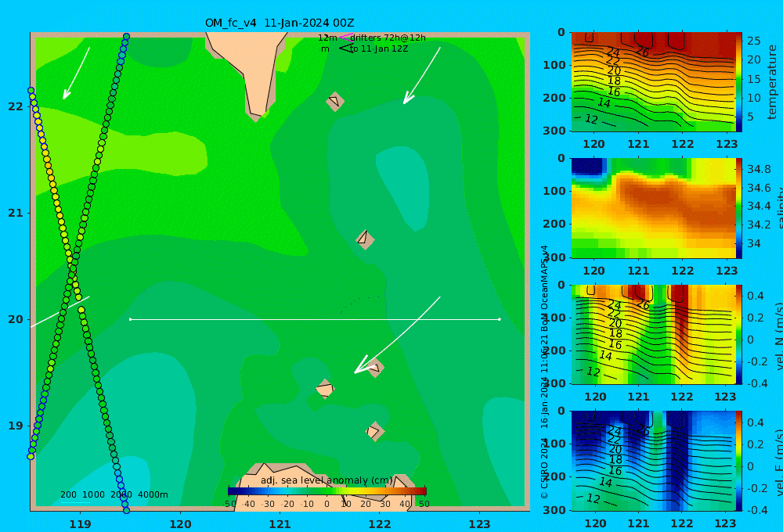Click the latitude label 21 on the map axis

16,213
